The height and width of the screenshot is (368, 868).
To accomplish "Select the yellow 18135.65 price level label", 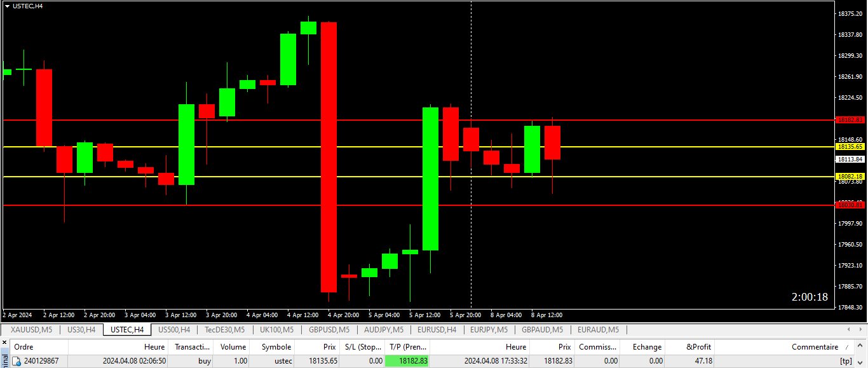I will click(x=850, y=147).
